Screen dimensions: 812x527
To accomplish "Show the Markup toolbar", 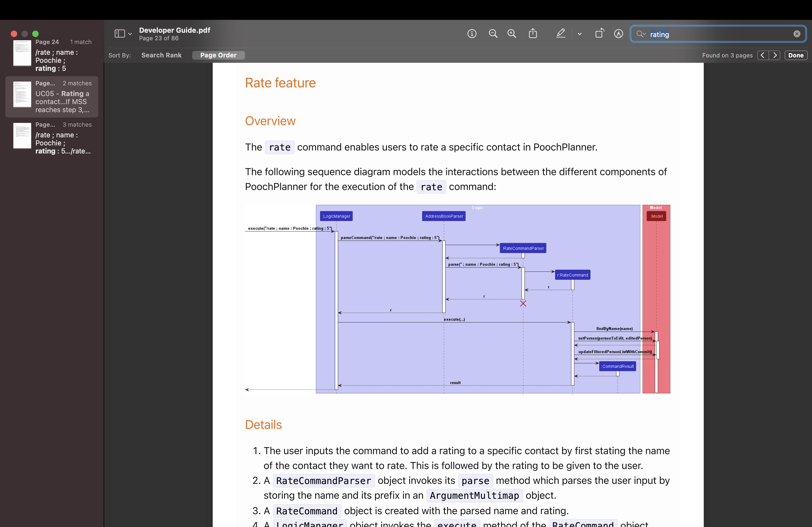I will 619,34.
